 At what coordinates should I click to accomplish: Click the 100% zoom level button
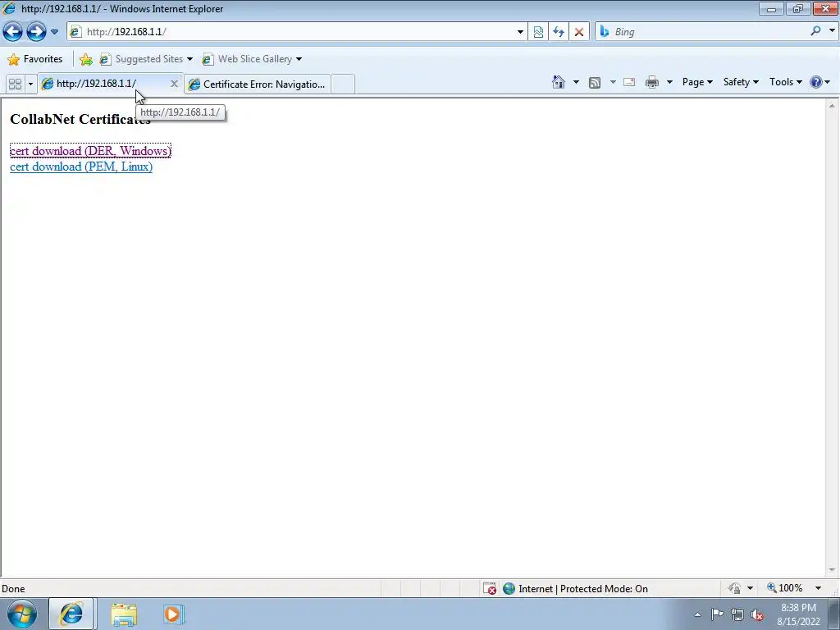tap(784, 588)
